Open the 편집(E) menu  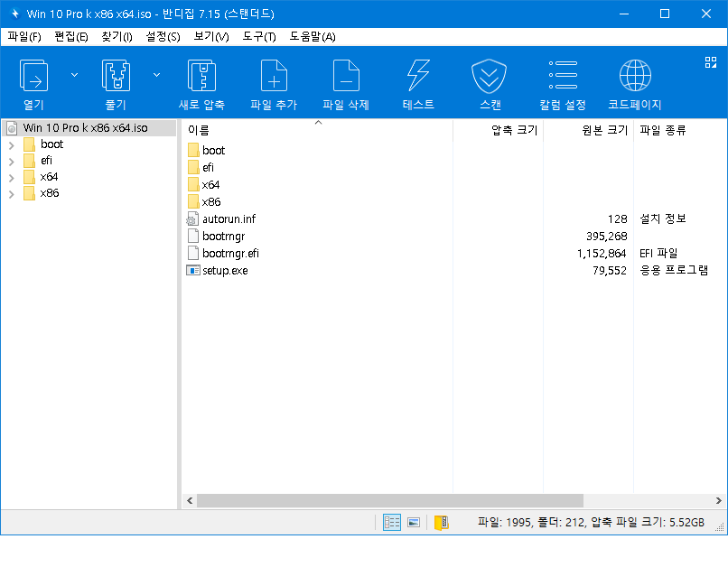(x=71, y=37)
